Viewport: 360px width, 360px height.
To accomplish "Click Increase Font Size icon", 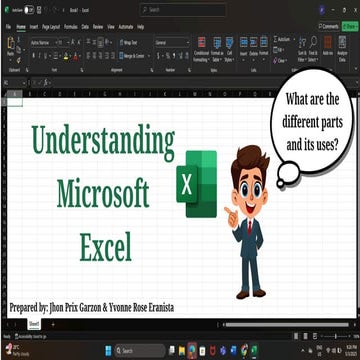I will coord(73,43).
